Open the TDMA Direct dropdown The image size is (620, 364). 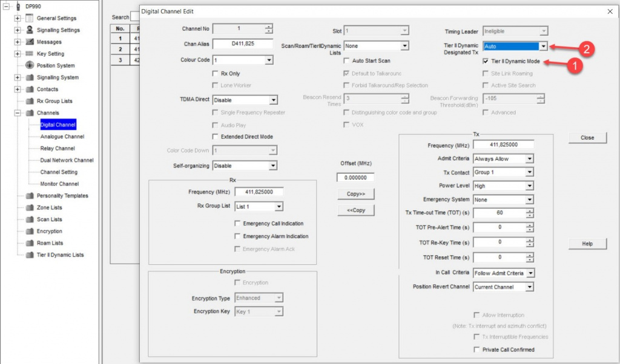pos(273,100)
